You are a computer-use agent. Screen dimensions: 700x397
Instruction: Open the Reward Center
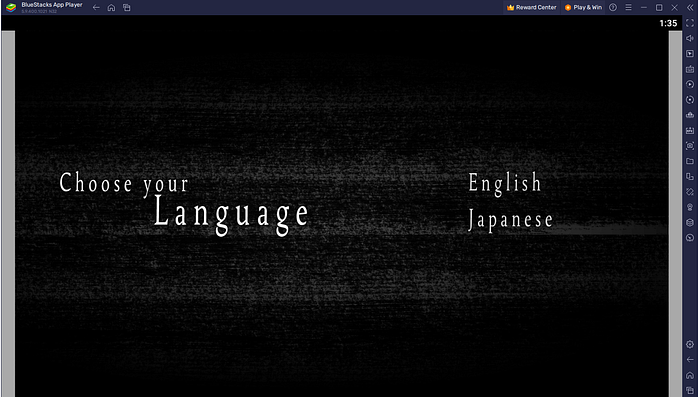(x=532, y=8)
